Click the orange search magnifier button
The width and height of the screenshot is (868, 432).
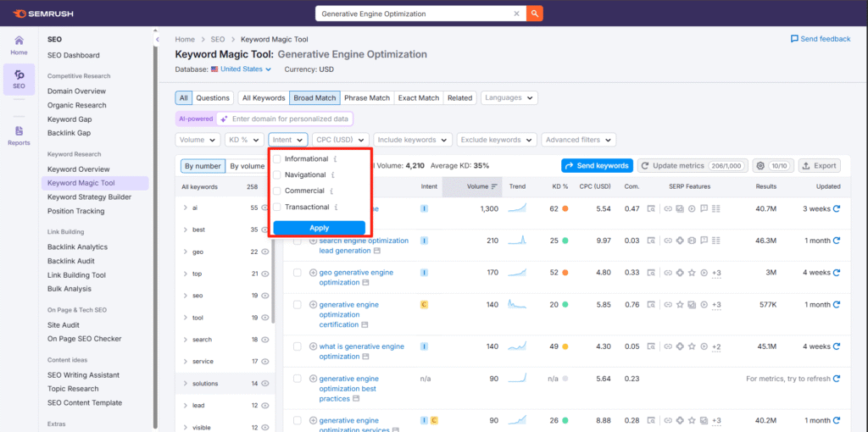point(535,14)
